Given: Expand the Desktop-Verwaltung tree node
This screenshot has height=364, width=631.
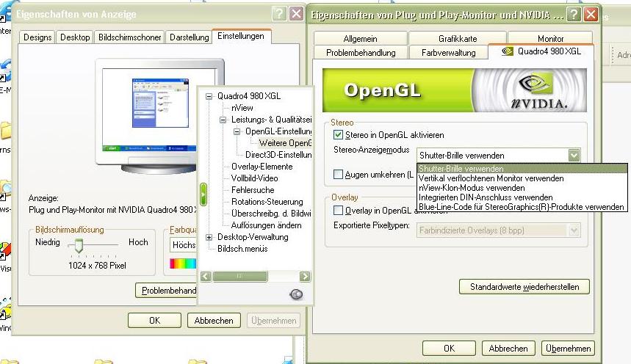Looking at the screenshot, I should (x=209, y=237).
